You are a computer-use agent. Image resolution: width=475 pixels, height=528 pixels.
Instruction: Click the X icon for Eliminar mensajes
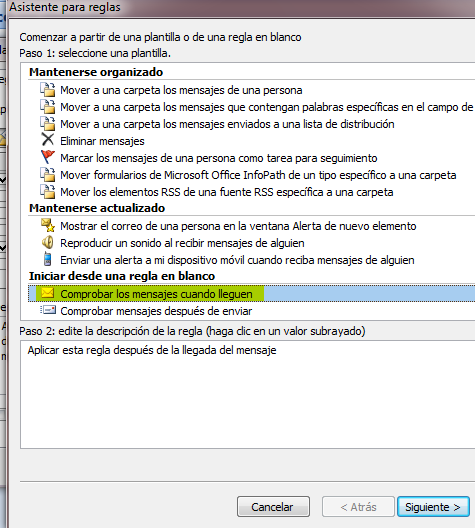click(47, 140)
